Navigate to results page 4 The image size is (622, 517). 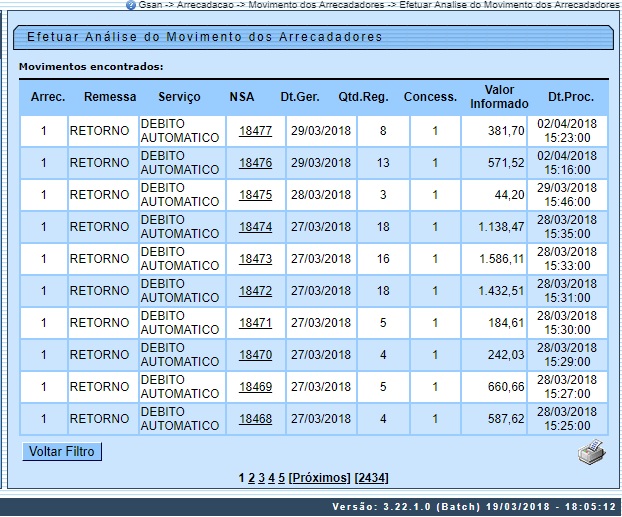pos(271,478)
